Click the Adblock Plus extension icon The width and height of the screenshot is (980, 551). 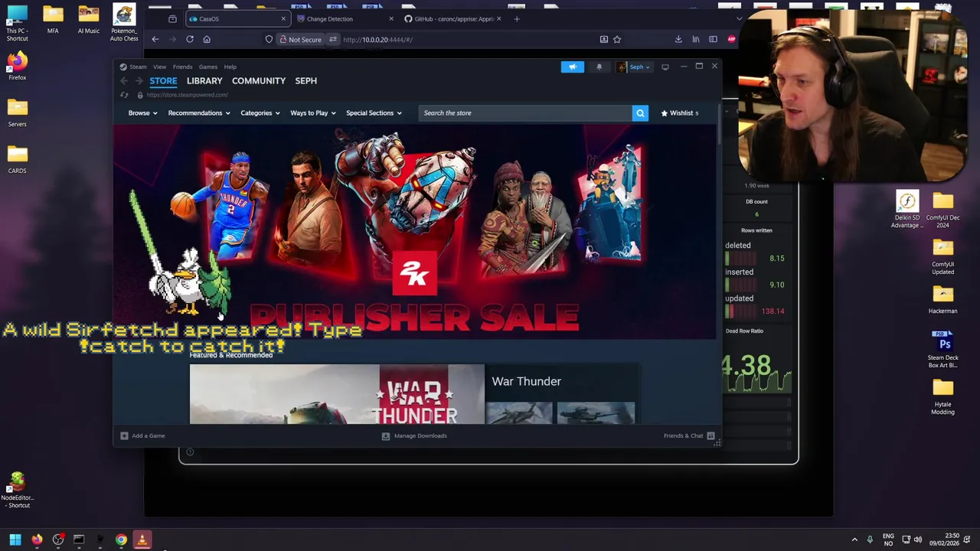(732, 39)
